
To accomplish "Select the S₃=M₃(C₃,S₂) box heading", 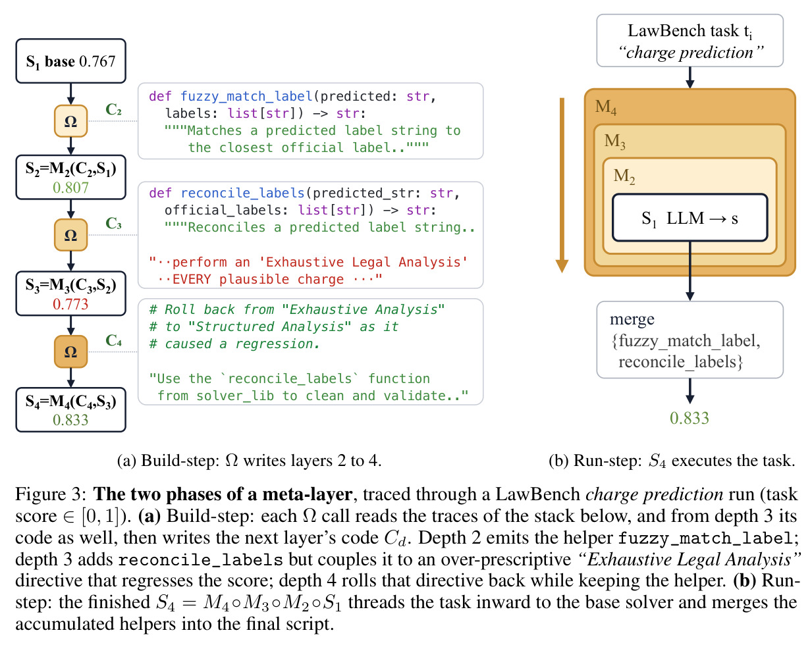I will click(70, 285).
